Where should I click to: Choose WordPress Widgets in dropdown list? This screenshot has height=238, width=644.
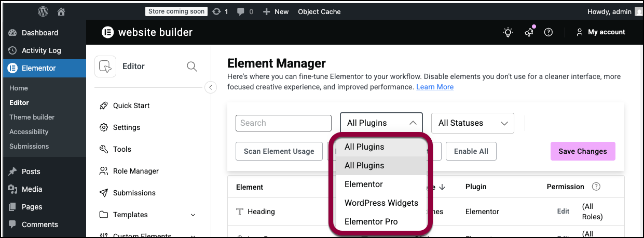pos(381,203)
